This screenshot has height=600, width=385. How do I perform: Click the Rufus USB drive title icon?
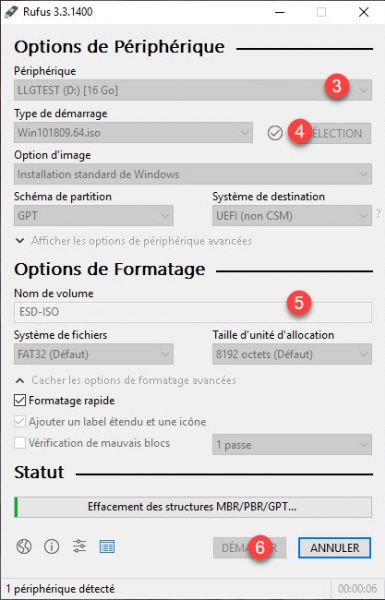click(x=11, y=11)
